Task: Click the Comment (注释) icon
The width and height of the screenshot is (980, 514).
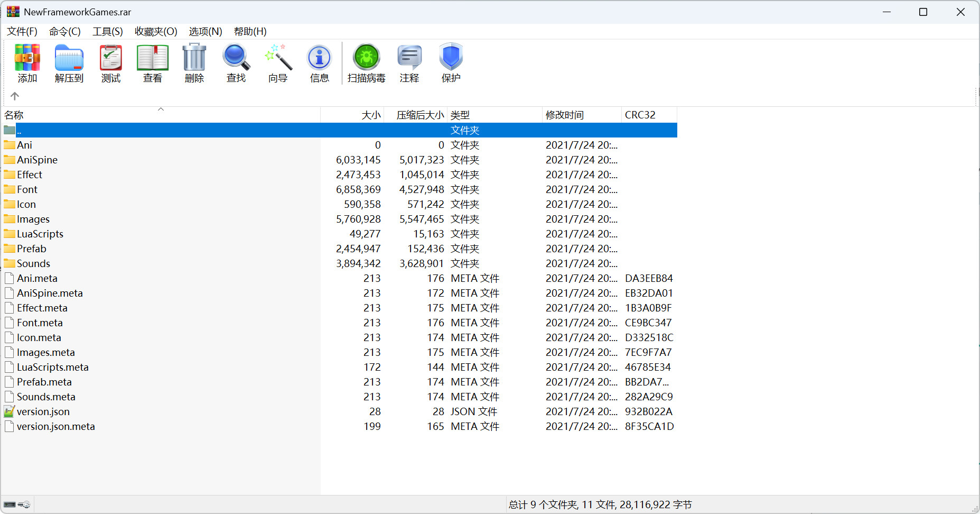Action: tap(409, 63)
